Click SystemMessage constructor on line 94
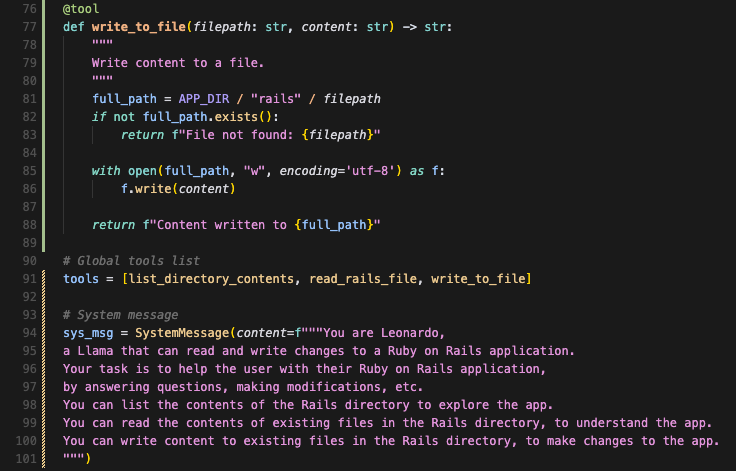 [182, 333]
